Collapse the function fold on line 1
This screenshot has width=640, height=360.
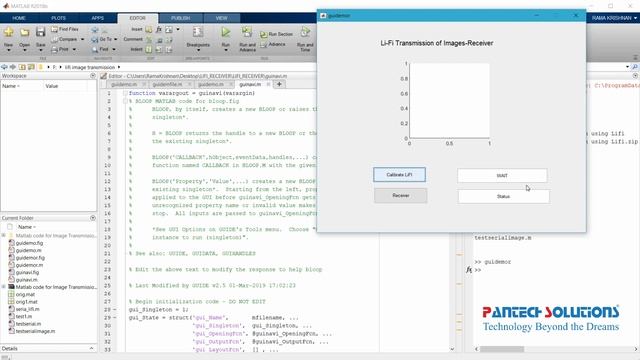pos(125,93)
